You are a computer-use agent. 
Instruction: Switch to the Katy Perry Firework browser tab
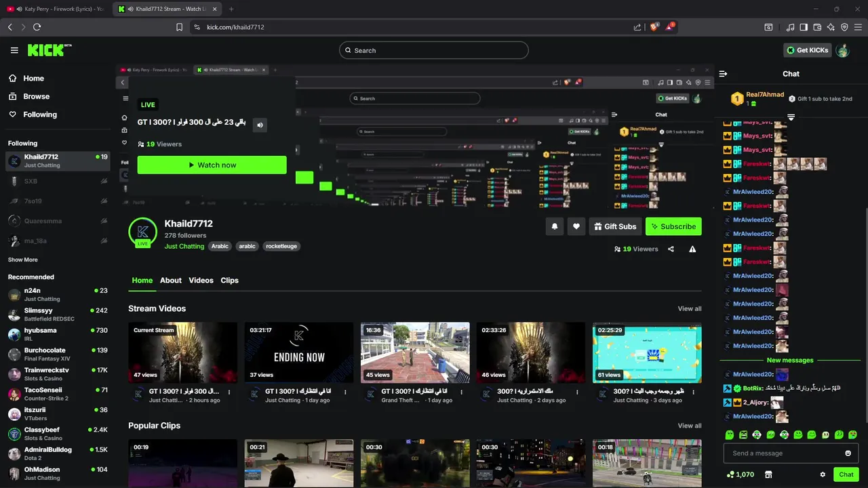click(x=56, y=9)
